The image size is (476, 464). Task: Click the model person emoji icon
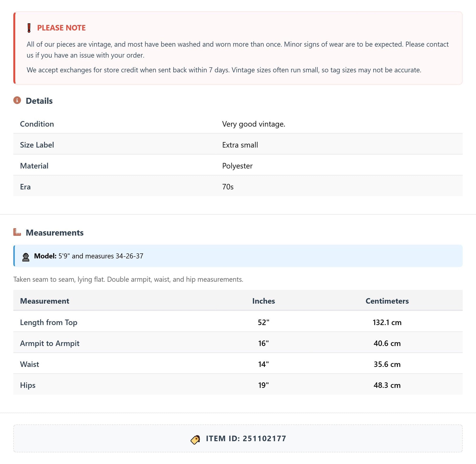[26, 257]
